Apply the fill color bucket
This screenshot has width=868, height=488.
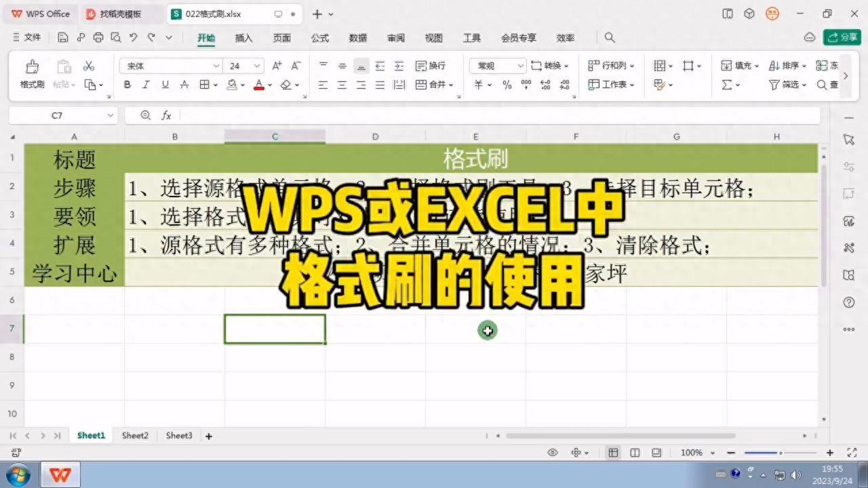[x=233, y=85]
